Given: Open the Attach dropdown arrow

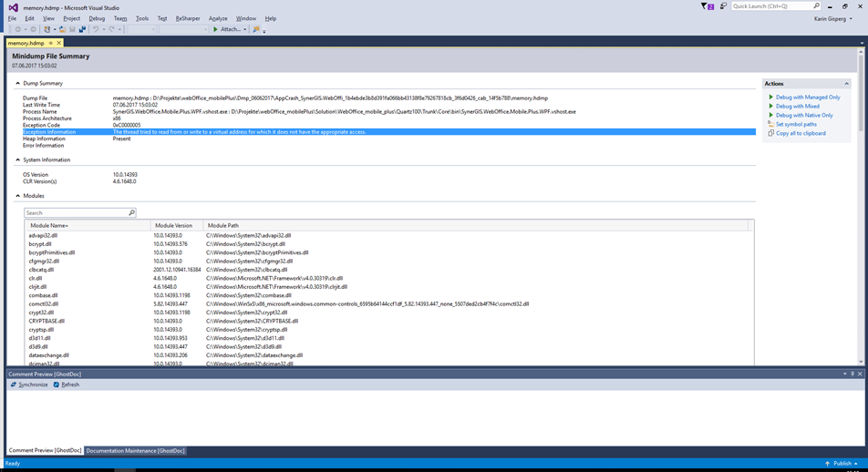Looking at the screenshot, I should pyautogui.click(x=244, y=29).
